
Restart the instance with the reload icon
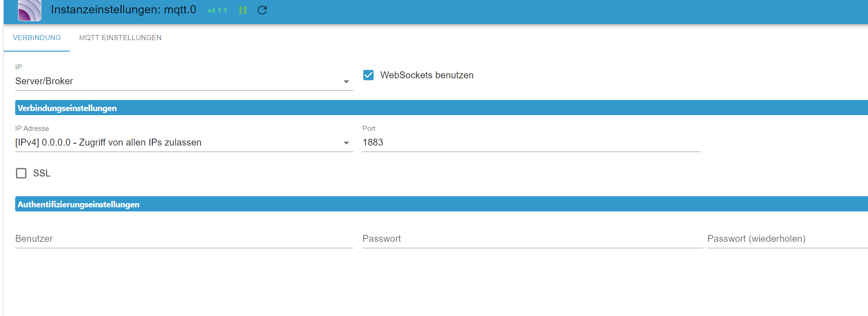click(x=262, y=10)
